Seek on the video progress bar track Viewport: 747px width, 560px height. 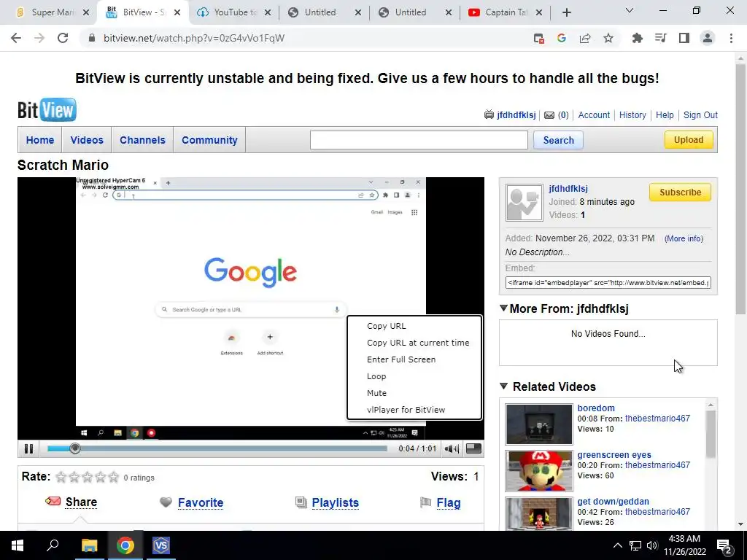coord(217,448)
